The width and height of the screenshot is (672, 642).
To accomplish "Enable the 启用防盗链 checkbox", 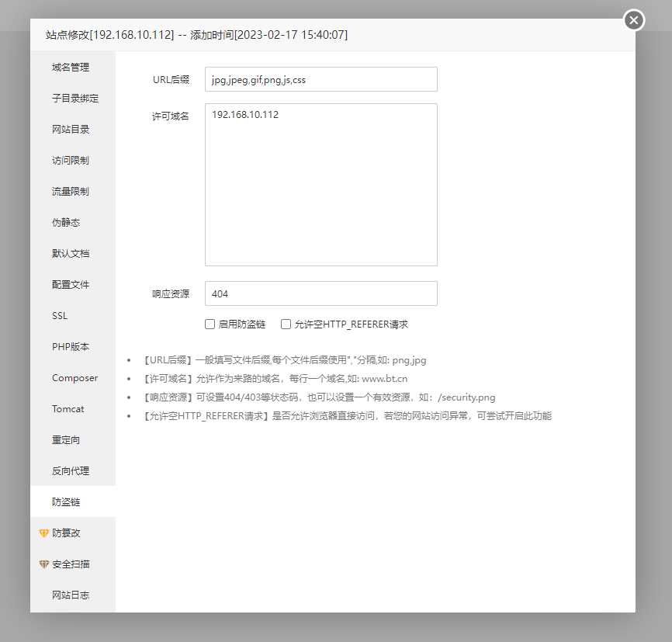I will coord(210,324).
